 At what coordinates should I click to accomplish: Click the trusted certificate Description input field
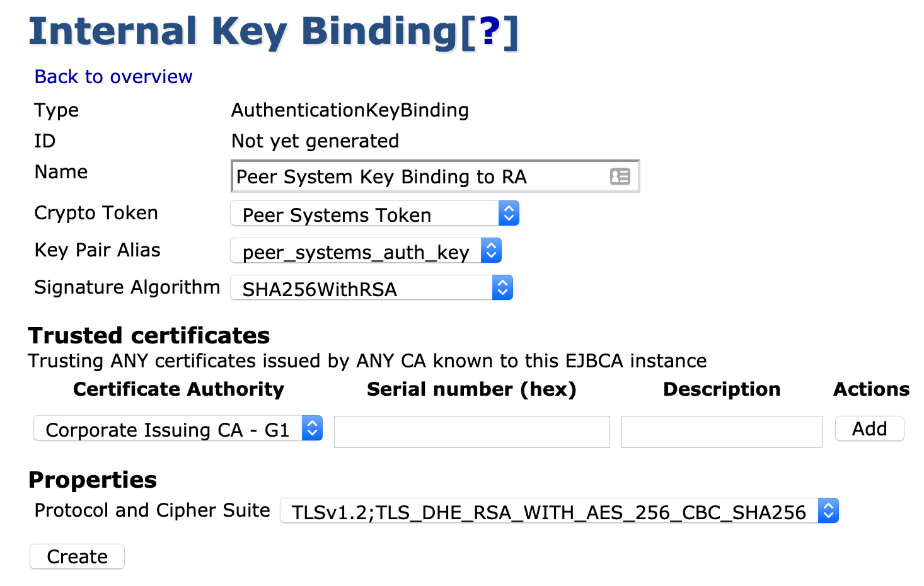click(x=721, y=432)
